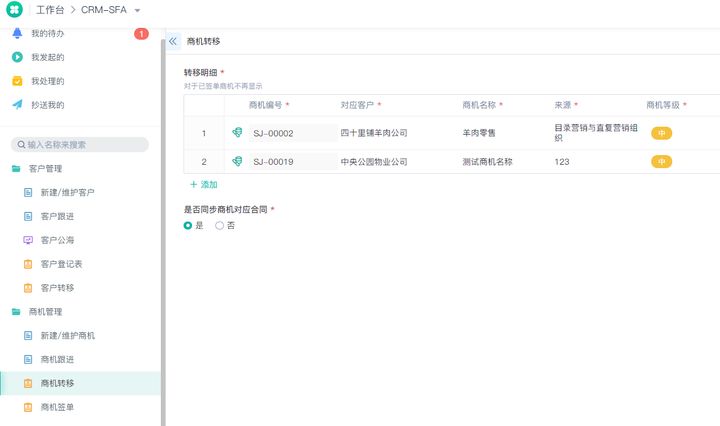The image size is (720, 426).
Task: Click the icon beside 商机跟进
Action: click(28, 359)
